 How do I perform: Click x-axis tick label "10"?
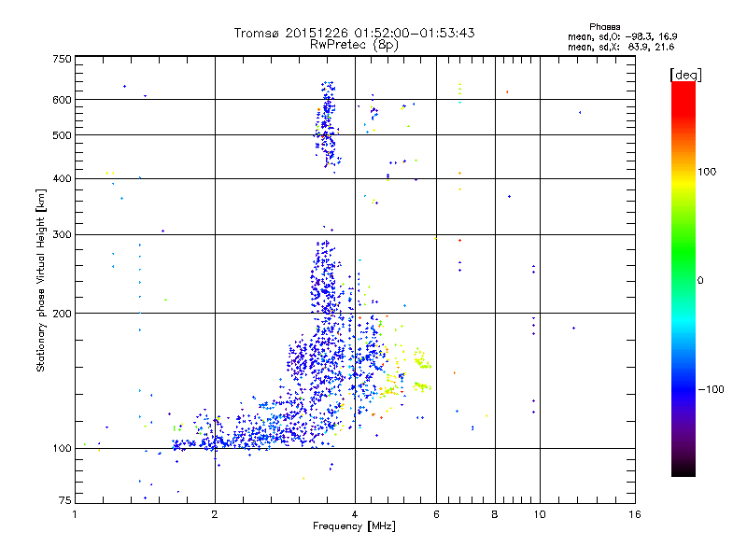tap(540, 514)
